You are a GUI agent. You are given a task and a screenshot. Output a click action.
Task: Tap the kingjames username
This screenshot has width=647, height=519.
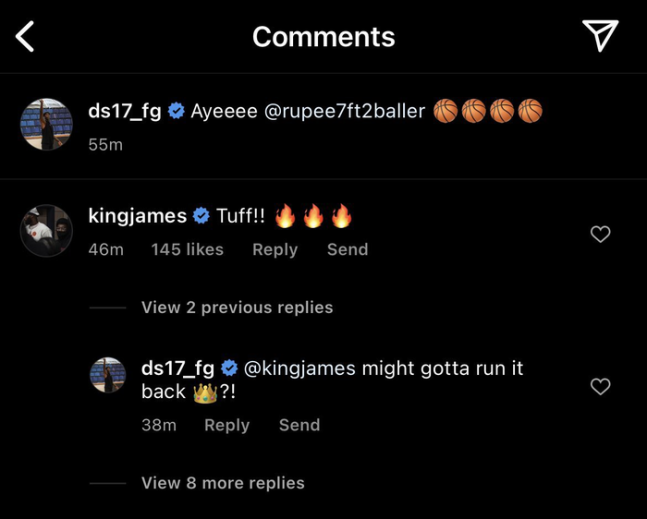(137, 216)
